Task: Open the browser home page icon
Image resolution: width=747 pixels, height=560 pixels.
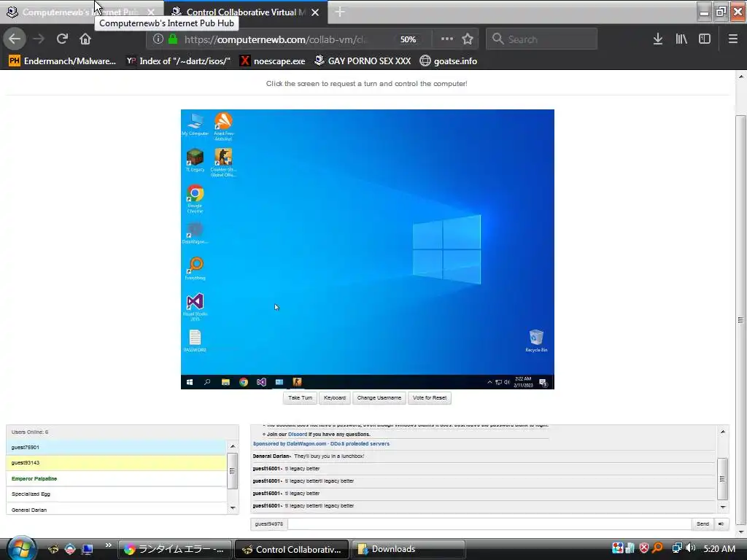Action: pyautogui.click(x=85, y=39)
